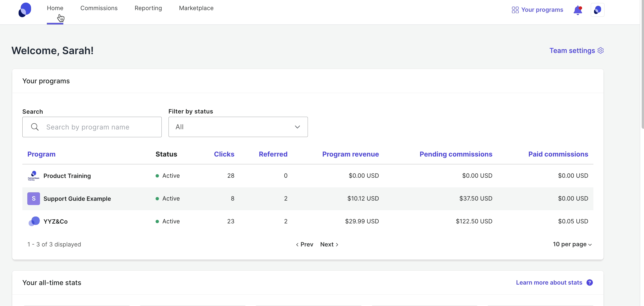Sort by Paid commissions column

pyautogui.click(x=558, y=154)
